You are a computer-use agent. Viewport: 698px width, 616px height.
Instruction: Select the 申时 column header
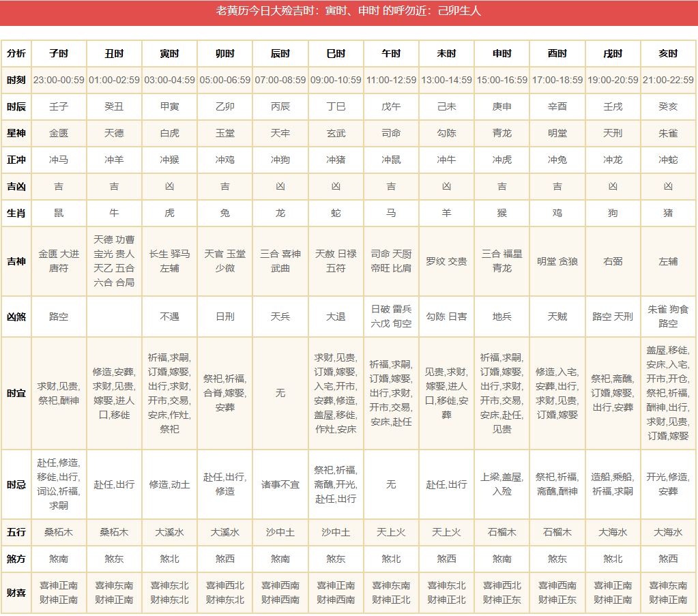point(502,53)
